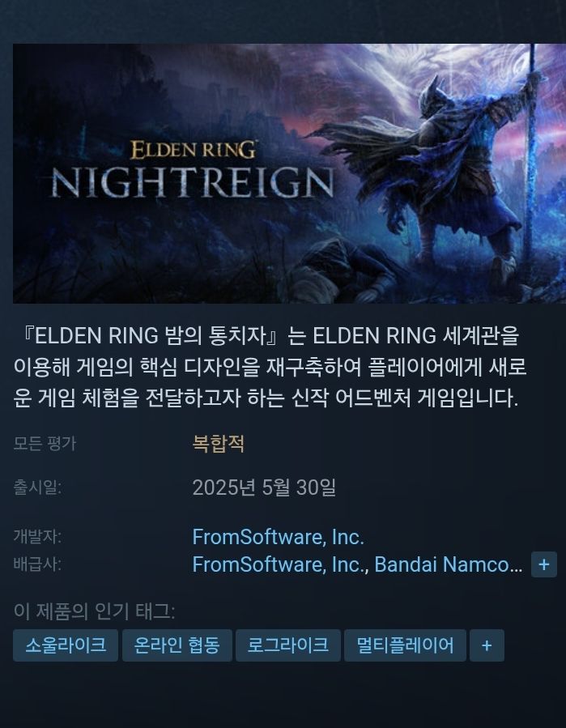Click the 이 제품의 인기 태그 heading
Viewport: 566px width, 728px height.
pyautogui.click(x=94, y=611)
